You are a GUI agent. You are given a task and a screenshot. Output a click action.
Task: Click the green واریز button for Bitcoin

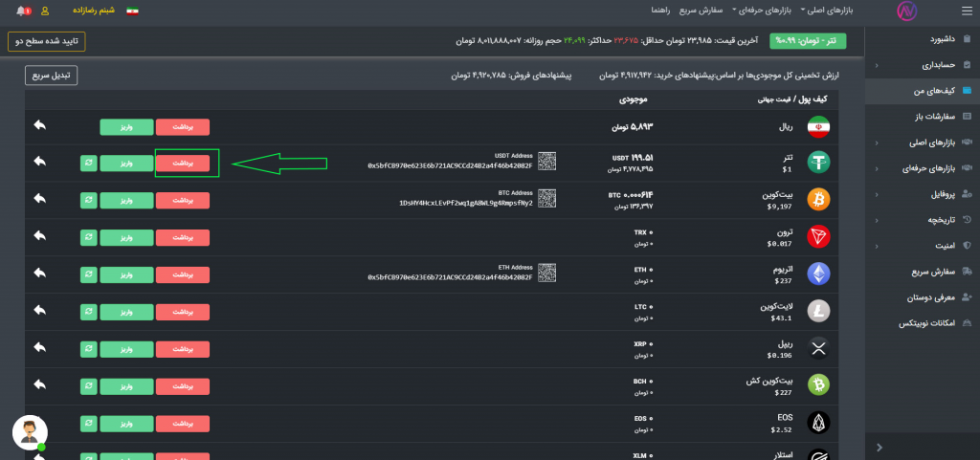tap(126, 200)
